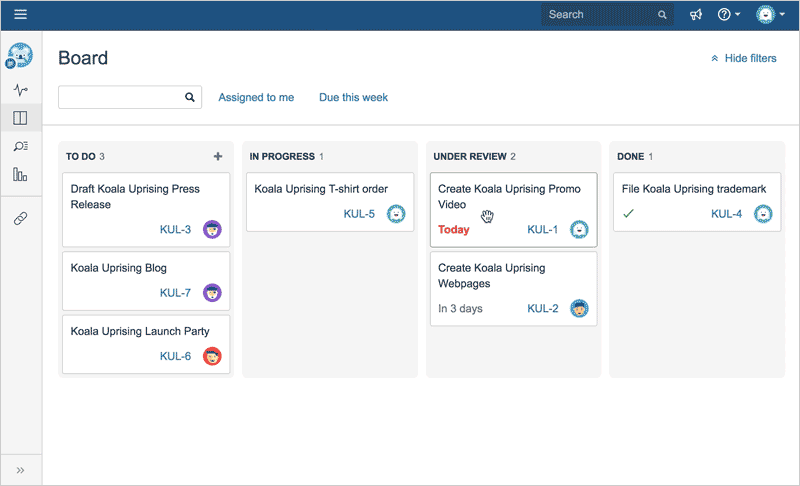Click the File Koala Uprising trademark card
800x486 pixels.
[693, 189]
